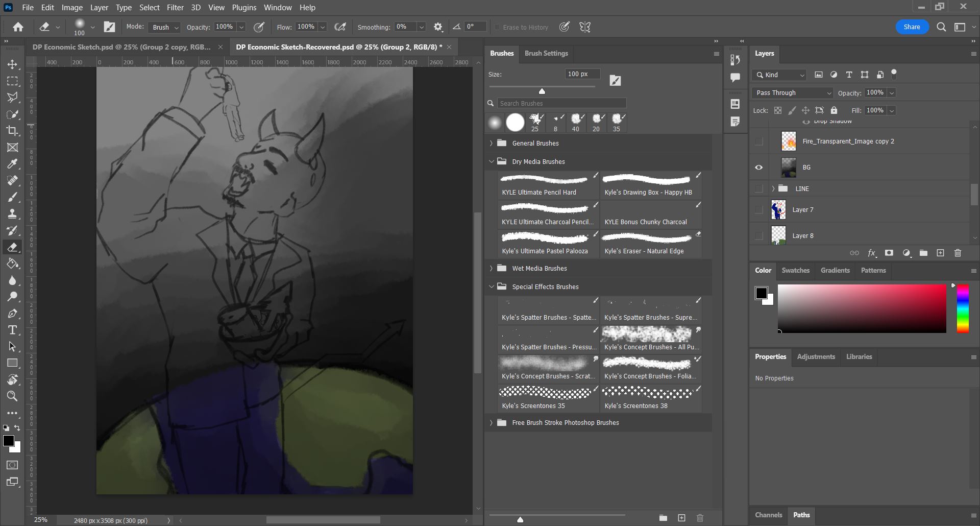Click the foreground color swatch in toolbar
The height and width of the screenshot is (526, 980).
pyautogui.click(x=9, y=441)
